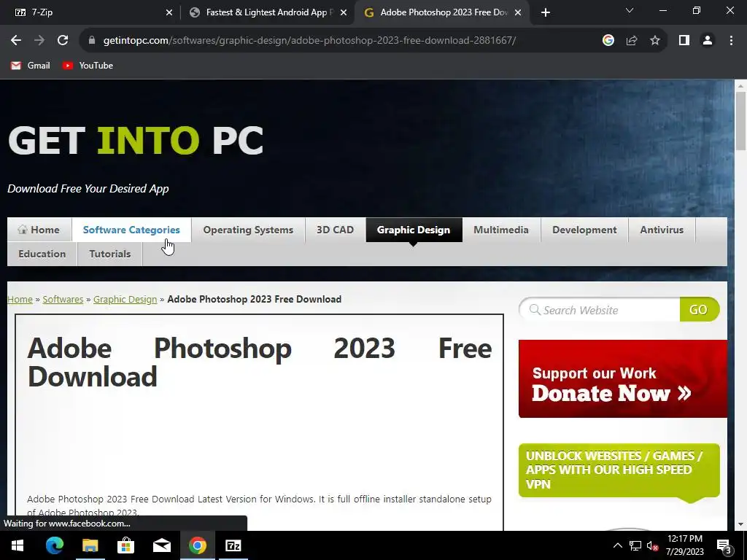The image size is (747, 560).
Task: Open the Windows Start menu
Action: [x=18, y=545]
